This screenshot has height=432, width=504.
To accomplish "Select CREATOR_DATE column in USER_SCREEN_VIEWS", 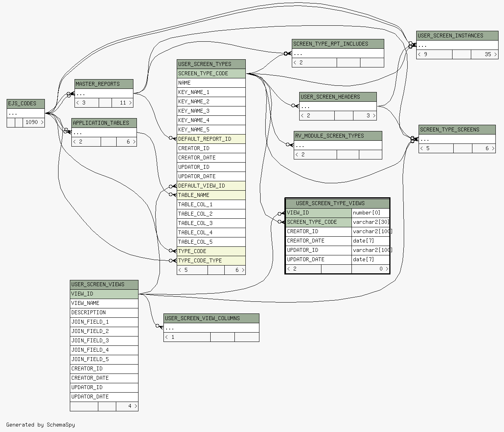I will [104, 378].
